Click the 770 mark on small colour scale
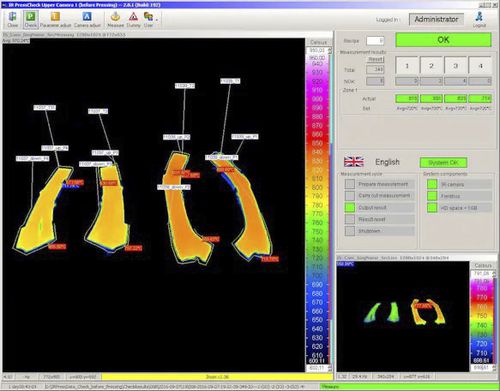 tap(482, 297)
